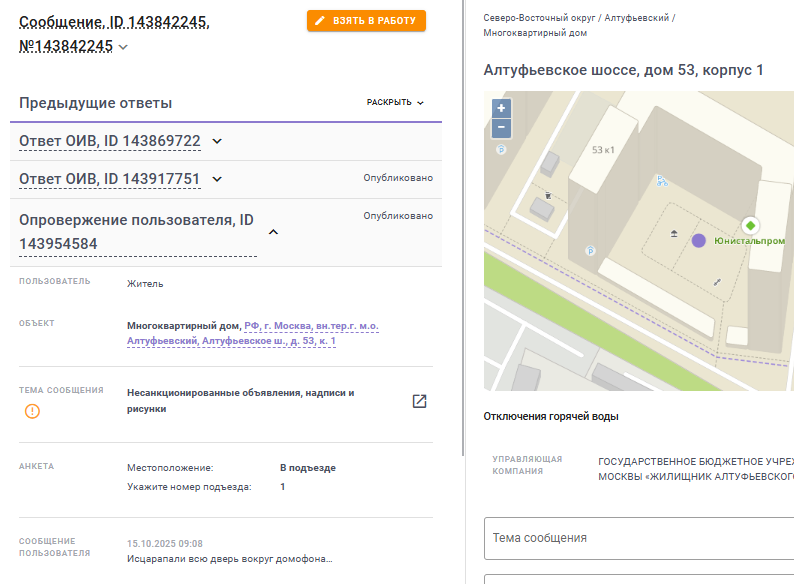Viewport: 794px width, 584px height.
Task: Open the object address link Алтуфьевское ш., д. 53
Action: pyautogui.click(x=253, y=333)
